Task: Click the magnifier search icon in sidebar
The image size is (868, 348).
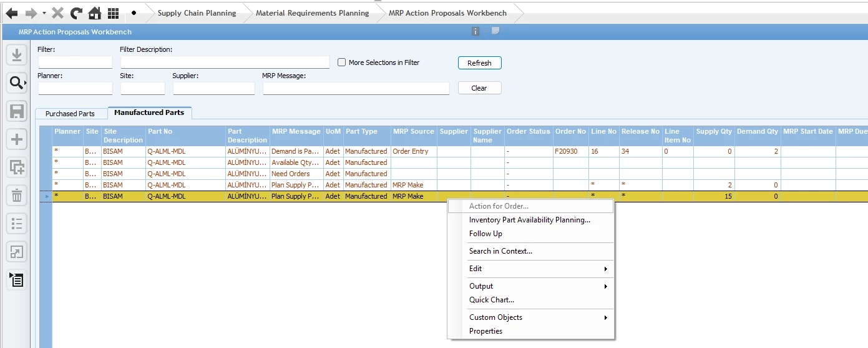Action: (x=16, y=82)
